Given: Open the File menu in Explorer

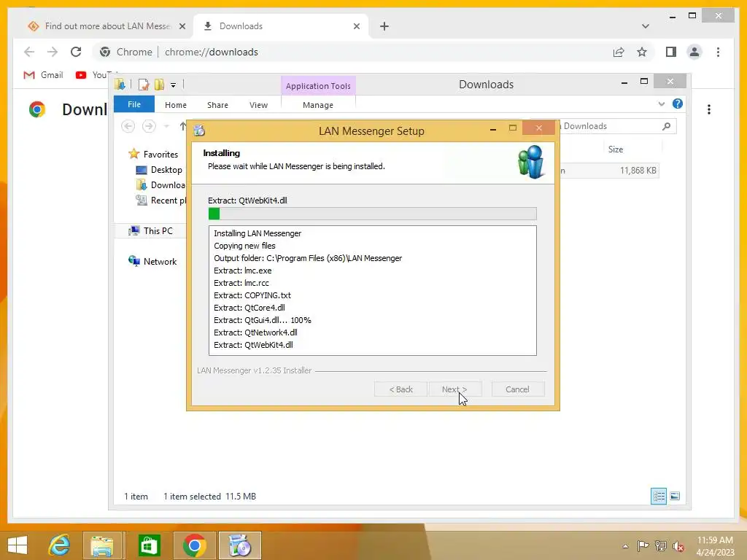Looking at the screenshot, I should [x=134, y=104].
